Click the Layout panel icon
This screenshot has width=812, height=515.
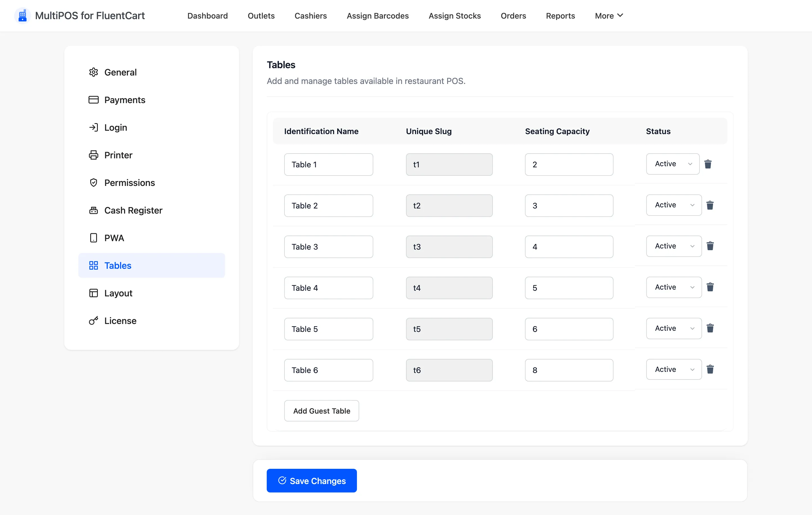pyautogui.click(x=93, y=293)
